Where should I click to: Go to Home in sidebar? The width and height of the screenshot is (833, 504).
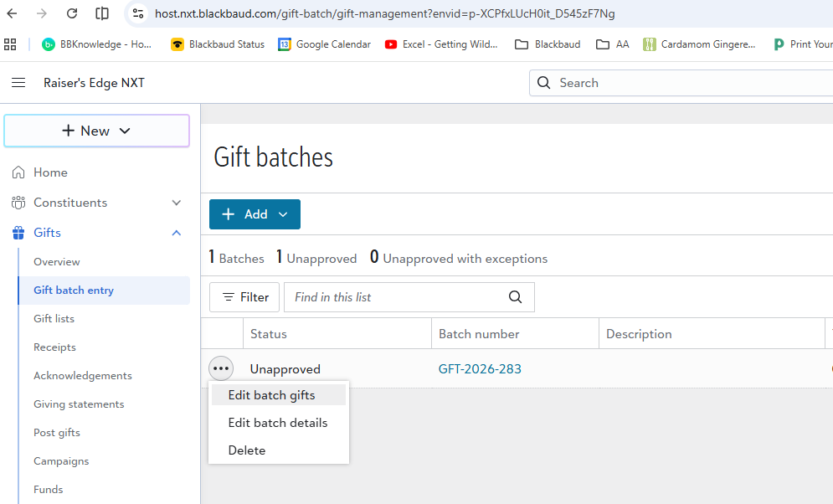pos(50,172)
